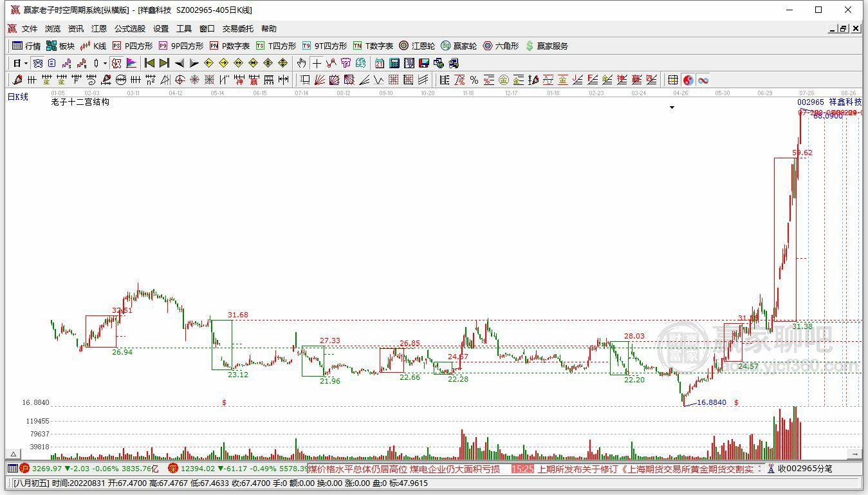Screen dimensions: 868x495
Task: Step back with the black left triangle
Action: 180,63
